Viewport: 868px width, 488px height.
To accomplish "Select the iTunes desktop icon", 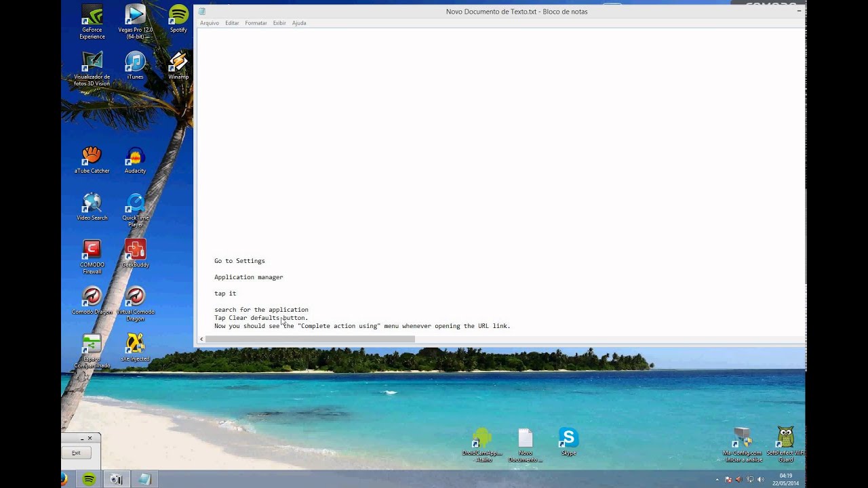I will 135,66.
